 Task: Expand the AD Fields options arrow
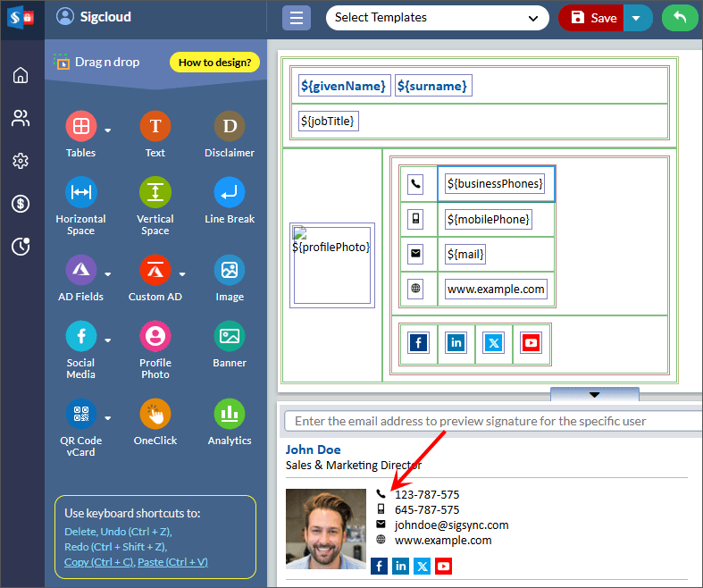[x=108, y=273]
